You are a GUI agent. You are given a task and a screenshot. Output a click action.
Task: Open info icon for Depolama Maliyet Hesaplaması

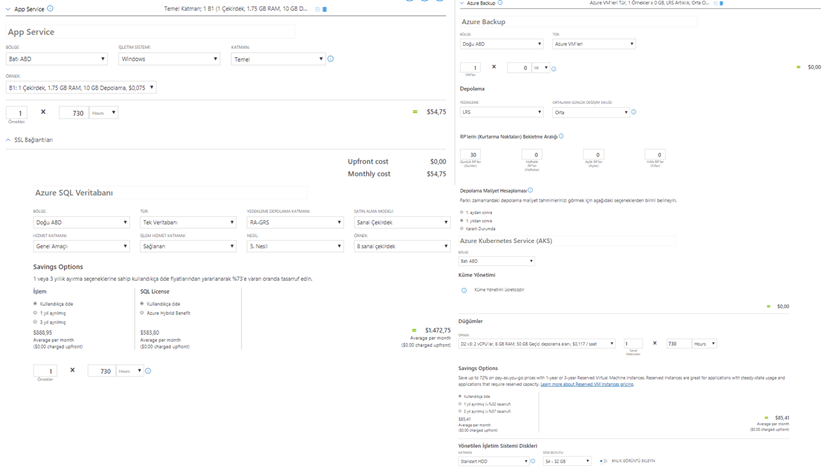530,190
